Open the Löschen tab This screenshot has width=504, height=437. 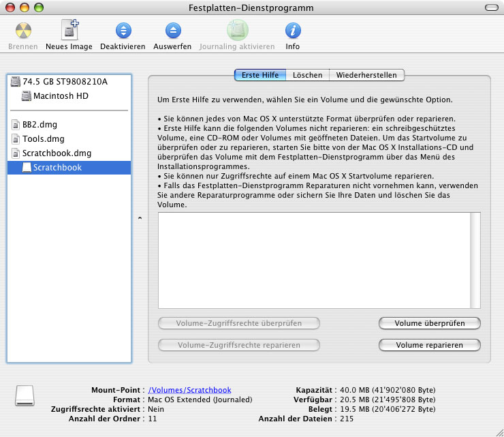point(308,75)
